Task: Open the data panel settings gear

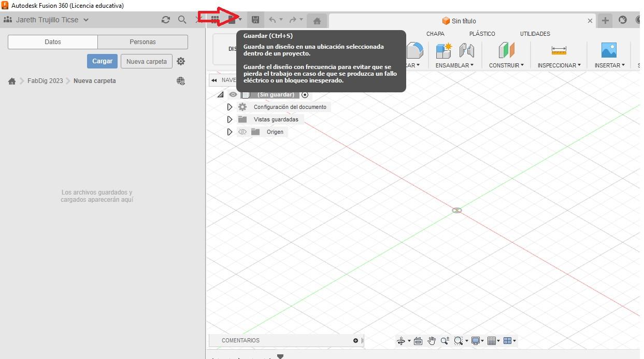Action: coord(181,61)
